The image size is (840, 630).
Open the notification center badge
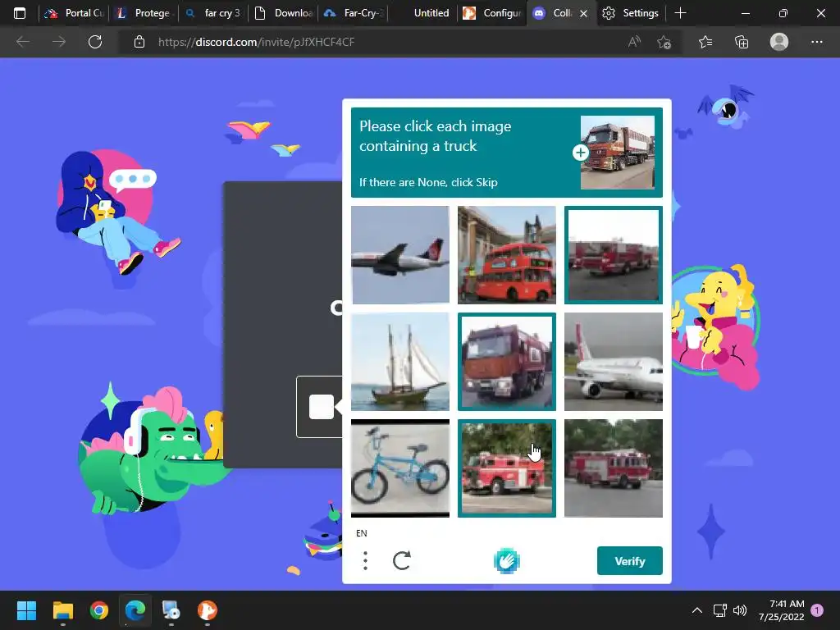[x=817, y=610]
